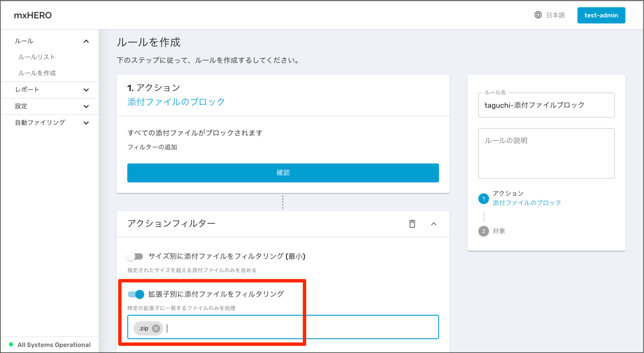Image resolution: width=644 pixels, height=353 pixels.
Task: Open the test-admin account button
Action: tap(601, 15)
